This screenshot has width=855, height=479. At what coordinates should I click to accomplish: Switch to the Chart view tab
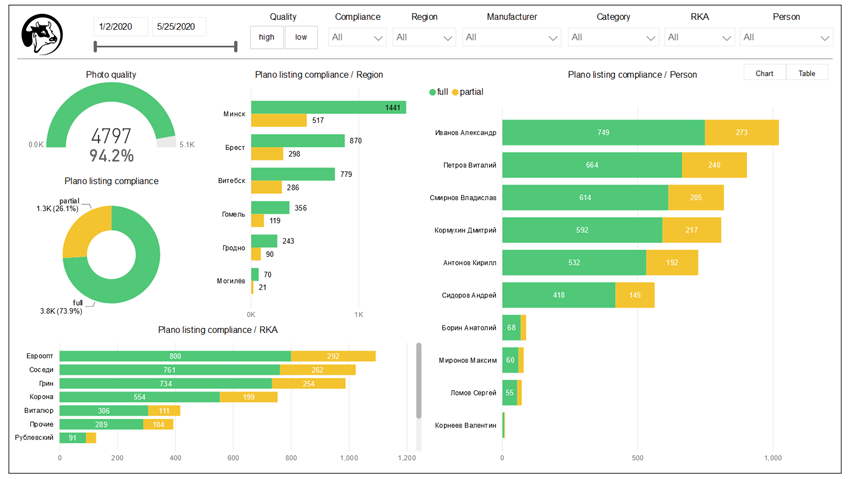764,73
